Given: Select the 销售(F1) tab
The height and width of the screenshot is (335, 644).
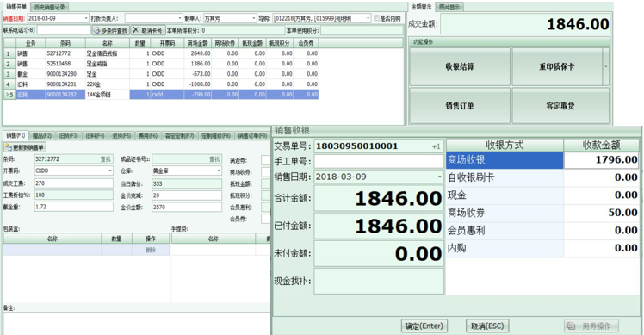Looking at the screenshot, I should click(x=16, y=135).
